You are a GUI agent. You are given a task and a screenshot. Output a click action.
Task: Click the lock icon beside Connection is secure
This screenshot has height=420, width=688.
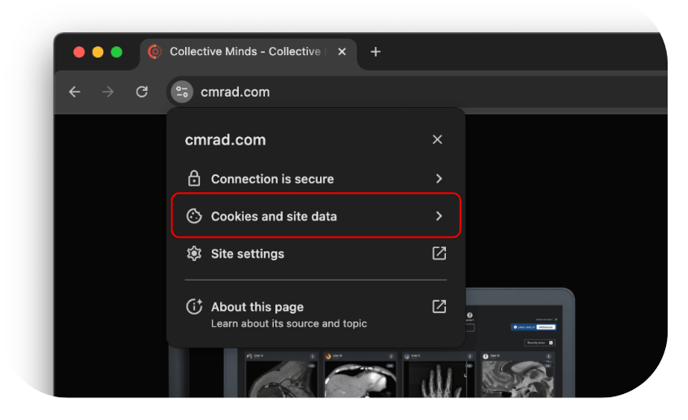coord(194,179)
